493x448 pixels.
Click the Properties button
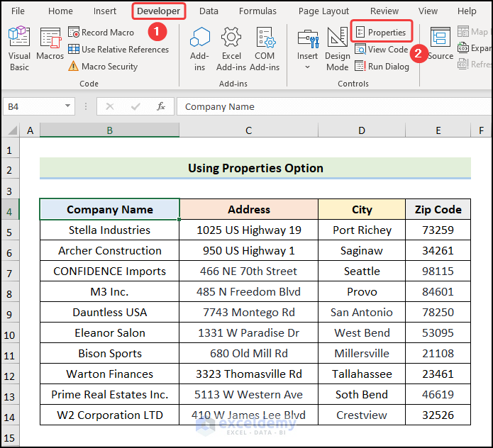pyautogui.click(x=381, y=33)
